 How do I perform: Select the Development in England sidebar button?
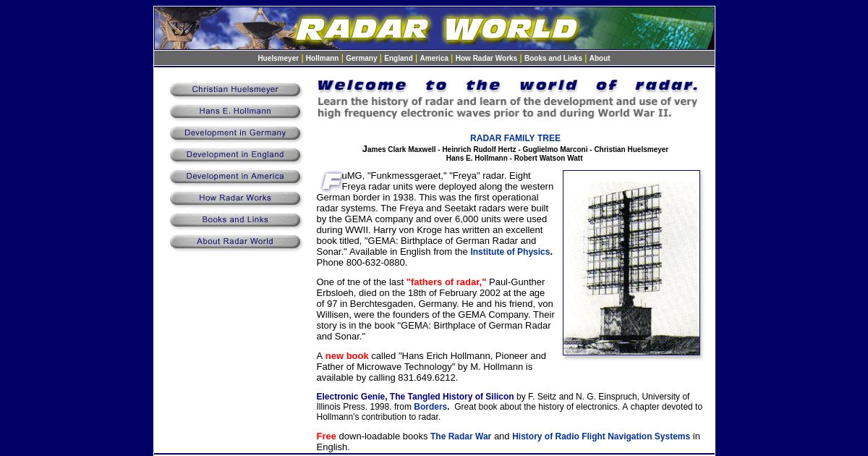[235, 156]
